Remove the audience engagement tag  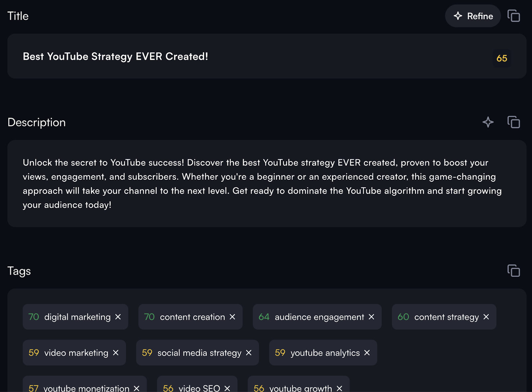pyautogui.click(x=371, y=317)
